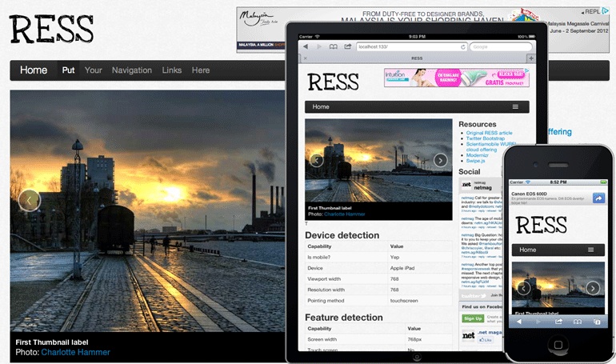Click the 'Viewport width' capability row

tap(378, 279)
